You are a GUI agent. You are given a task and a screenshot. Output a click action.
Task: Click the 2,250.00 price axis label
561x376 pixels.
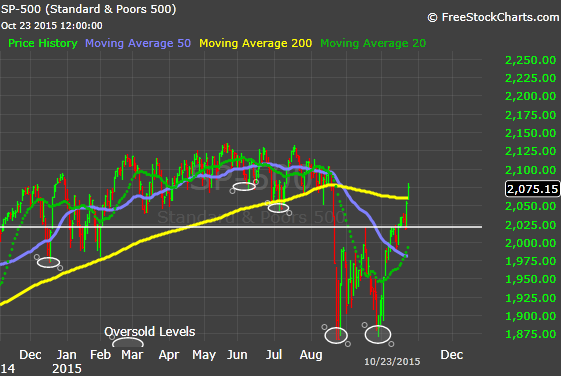tap(530, 60)
